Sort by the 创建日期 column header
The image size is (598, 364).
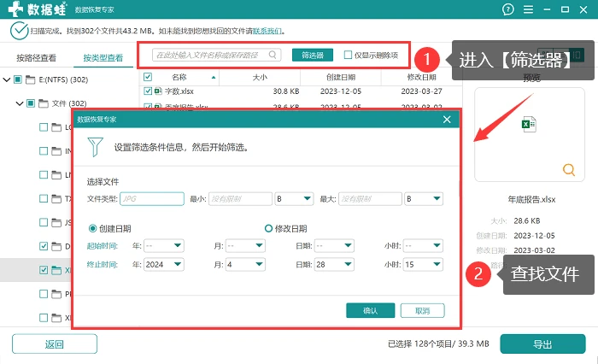point(341,77)
